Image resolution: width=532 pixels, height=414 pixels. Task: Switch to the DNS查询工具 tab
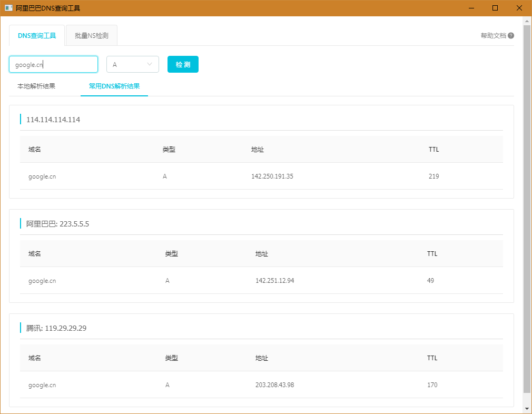(x=37, y=36)
